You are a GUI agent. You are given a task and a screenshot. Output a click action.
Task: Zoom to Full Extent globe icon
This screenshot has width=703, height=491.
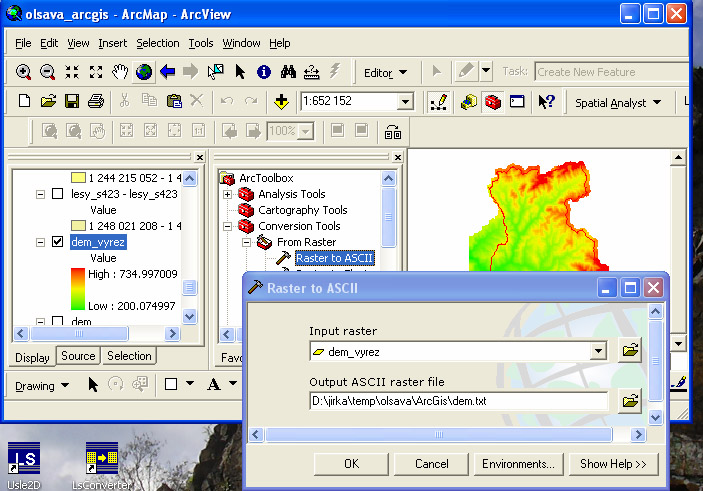pos(144,72)
